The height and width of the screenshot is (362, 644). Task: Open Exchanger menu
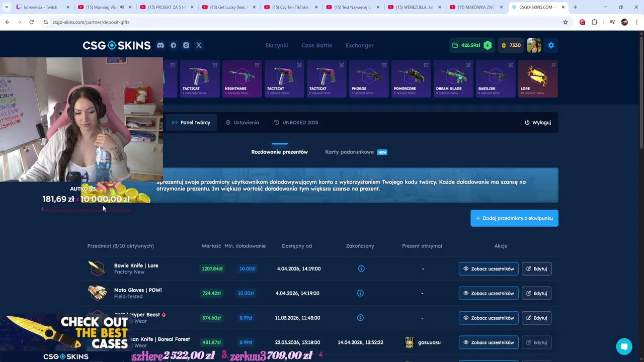(x=360, y=45)
